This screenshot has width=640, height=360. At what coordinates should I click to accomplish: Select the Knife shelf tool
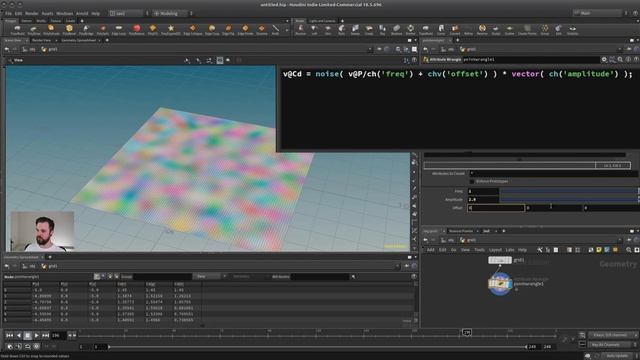tap(276, 29)
